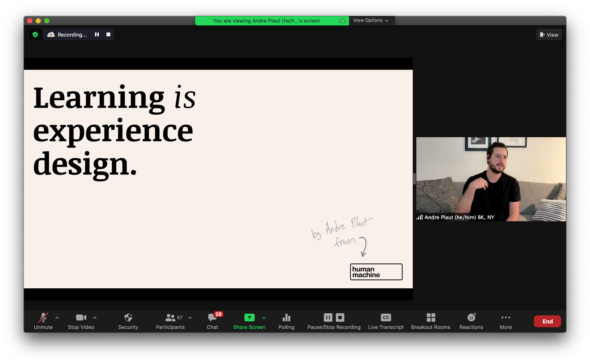The width and height of the screenshot is (590, 364).
Task: Click the divider handle beside shared screen
Action: (414, 179)
